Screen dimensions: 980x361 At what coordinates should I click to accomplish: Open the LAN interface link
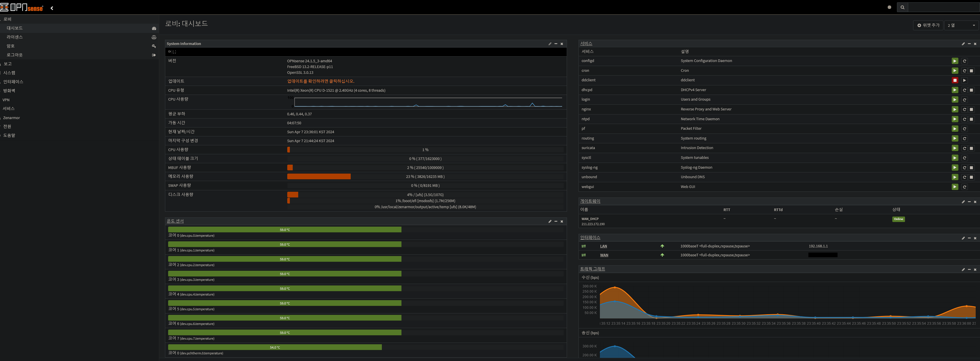click(x=603, y=246)
